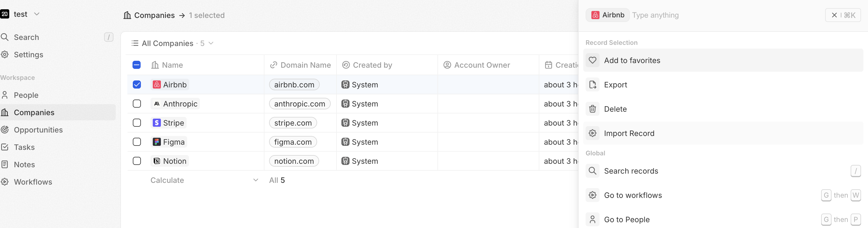Select Search records command
Image resolution: width=868 pixels, height=228 pixels.
tap(723, 171)
